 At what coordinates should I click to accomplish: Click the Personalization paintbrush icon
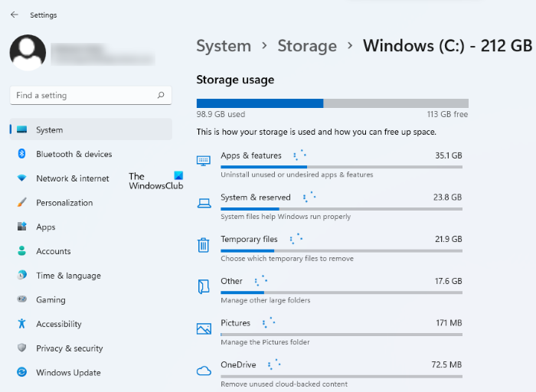pos(21,203)
